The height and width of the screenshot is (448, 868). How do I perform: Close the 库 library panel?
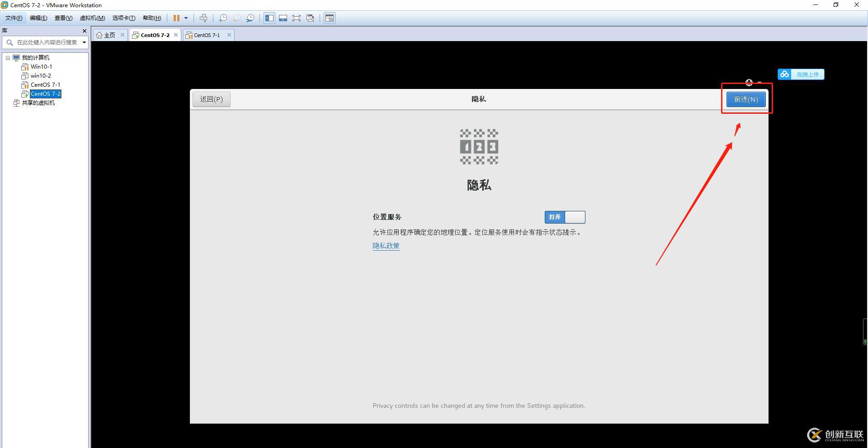(x=84, y=31)
